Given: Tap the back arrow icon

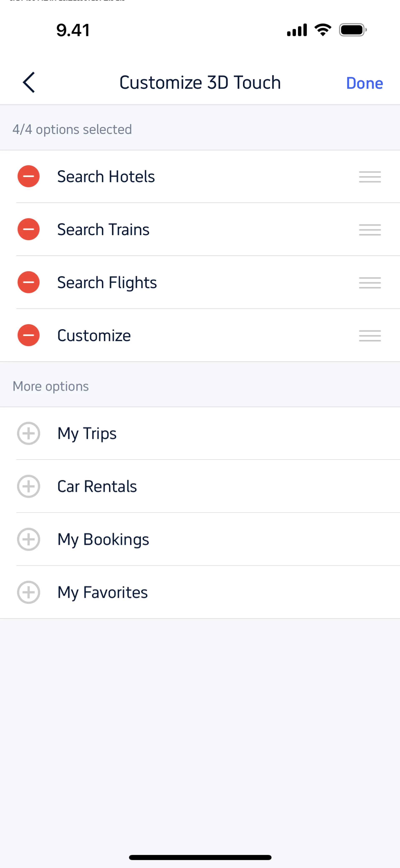Looking at the screenshot, I should (x=29, y=83).
